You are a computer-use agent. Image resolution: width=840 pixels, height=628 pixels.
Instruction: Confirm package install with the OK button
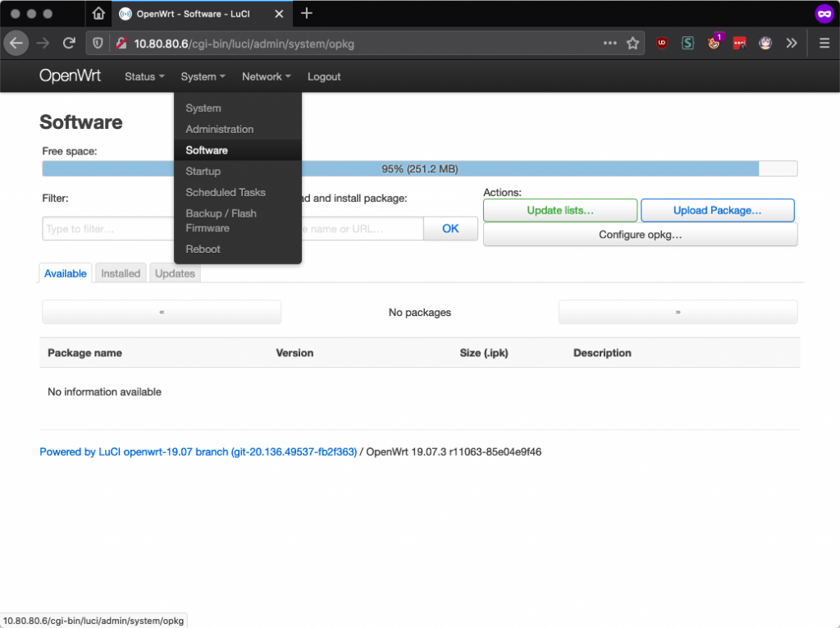click(450, 228)
